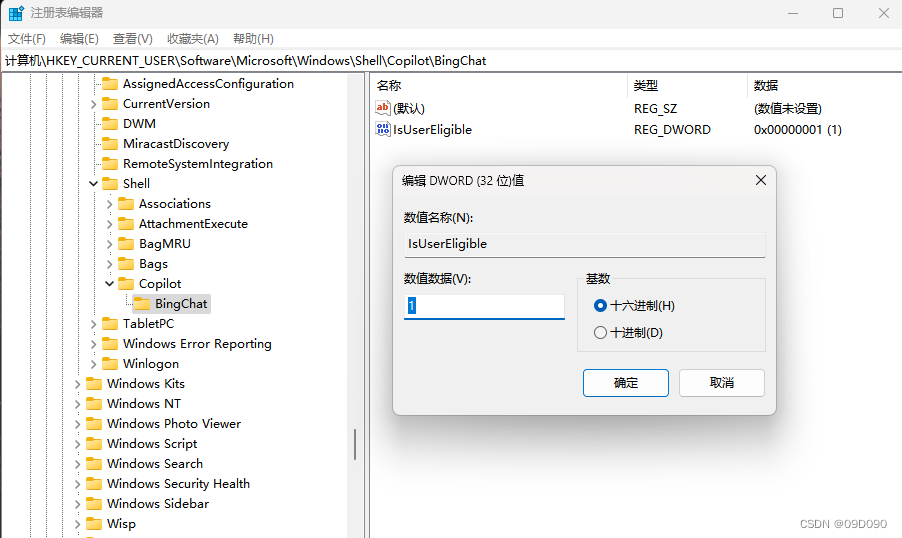Click the REG_SZ type cell

tap(655, 108)
